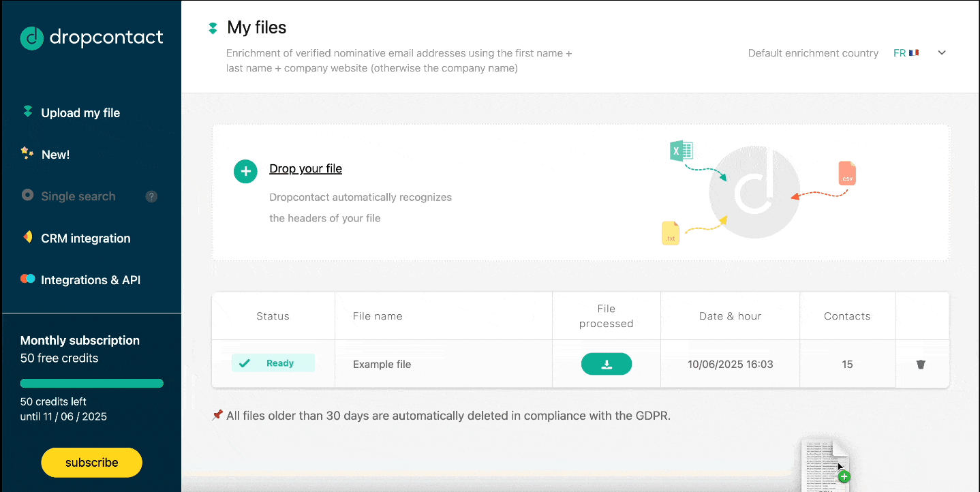Image resolution: width=980 pixels, height=492 pixels.
Task: Click the My files header arrow icon
Action: [213, 29]
